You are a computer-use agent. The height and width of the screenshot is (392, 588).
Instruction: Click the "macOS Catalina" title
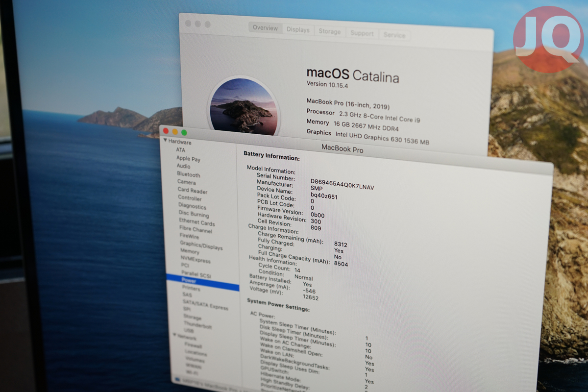[x=353, y=75]
